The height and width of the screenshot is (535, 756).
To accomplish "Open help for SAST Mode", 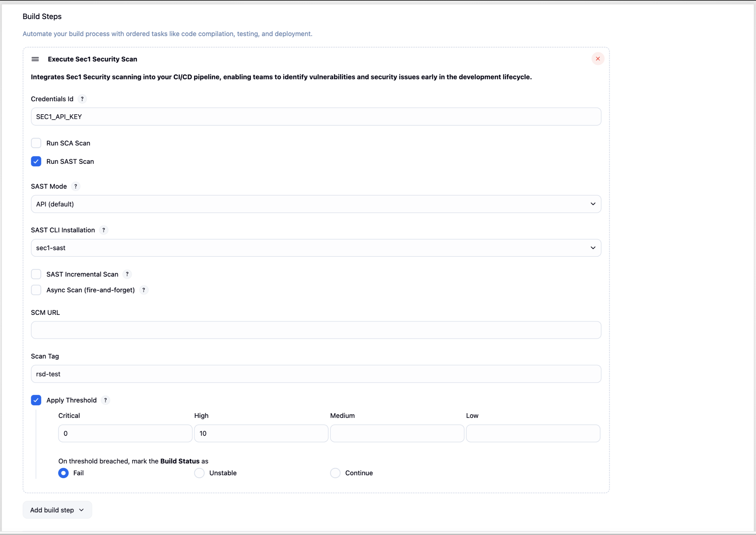I will click(x=76, y=186).
